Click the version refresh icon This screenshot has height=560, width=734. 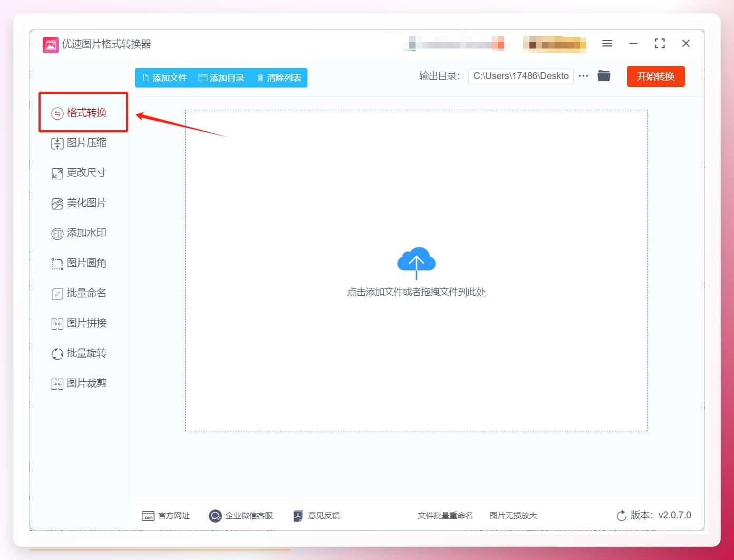(622, 516)
